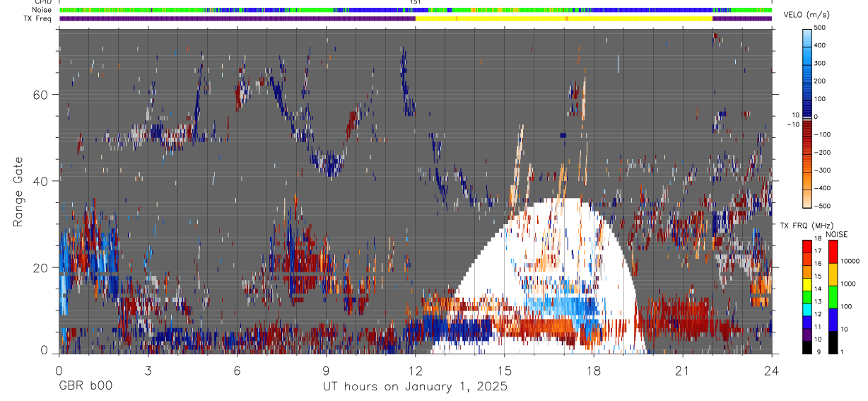Viewport: 868px width, 401px height.
Task: Click the '10000' value on the NOISE scale
Action: pyautogui.click(x=850, y=262)
